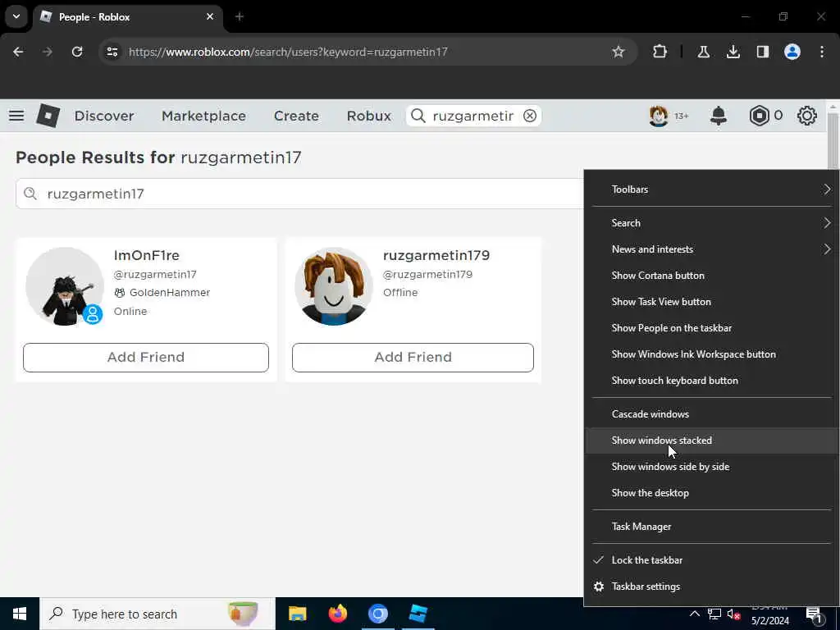The width and height of the screenshot is (840, 630).
Task: Clear the Roblox header search text
Action: pos(530,116)
